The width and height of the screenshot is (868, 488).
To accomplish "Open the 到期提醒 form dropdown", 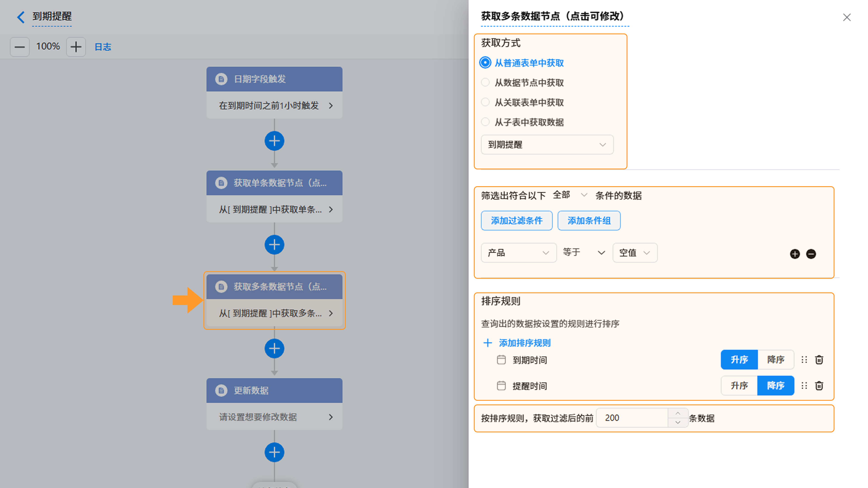I will (547, 145).
